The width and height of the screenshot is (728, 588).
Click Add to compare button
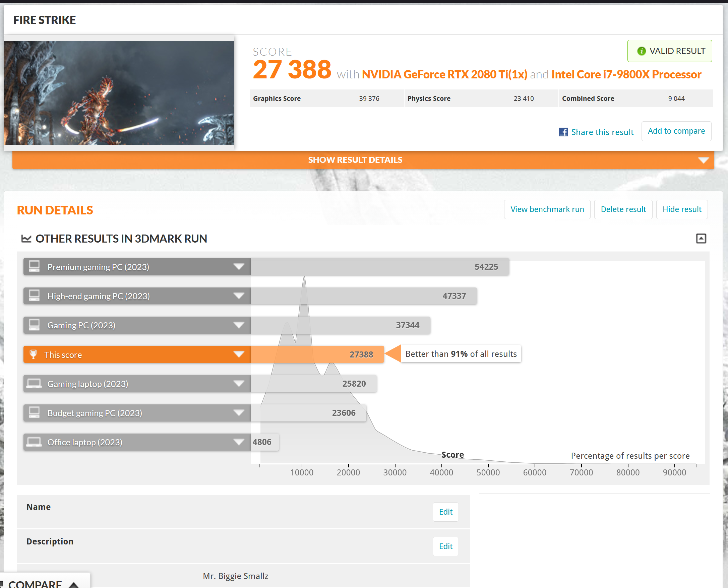(x=676, y=131)
